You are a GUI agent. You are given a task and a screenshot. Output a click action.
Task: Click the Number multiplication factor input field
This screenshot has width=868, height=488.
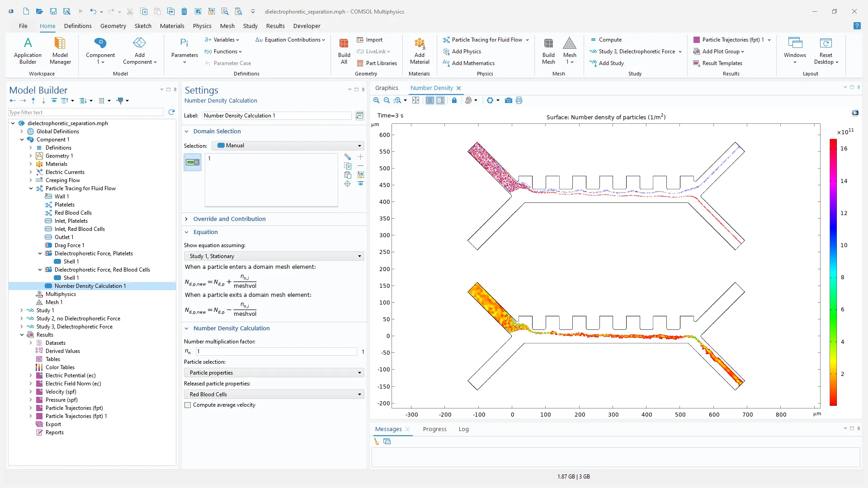pos(276,352)
